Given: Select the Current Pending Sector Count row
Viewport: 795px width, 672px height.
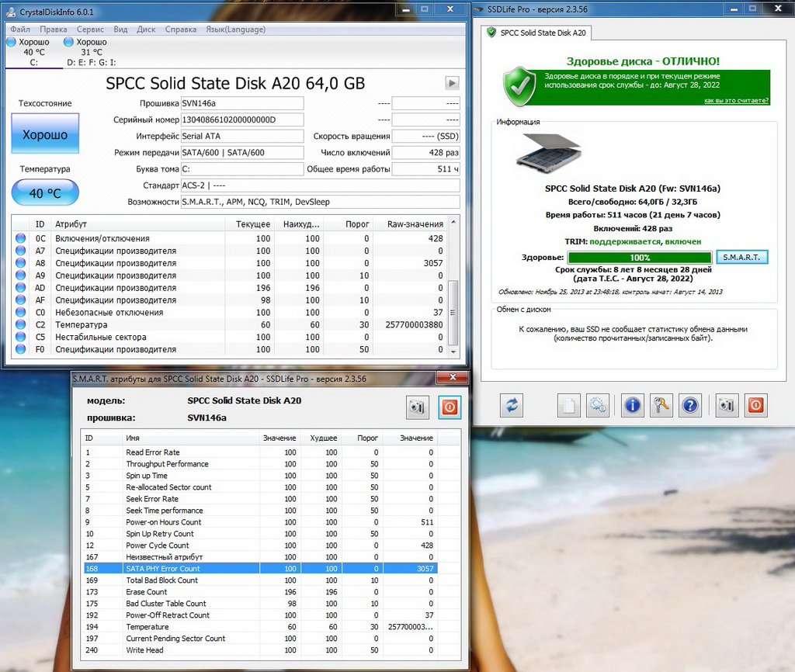Looking at the screenshot, I should pyautogui.click(x=261, y=639).
